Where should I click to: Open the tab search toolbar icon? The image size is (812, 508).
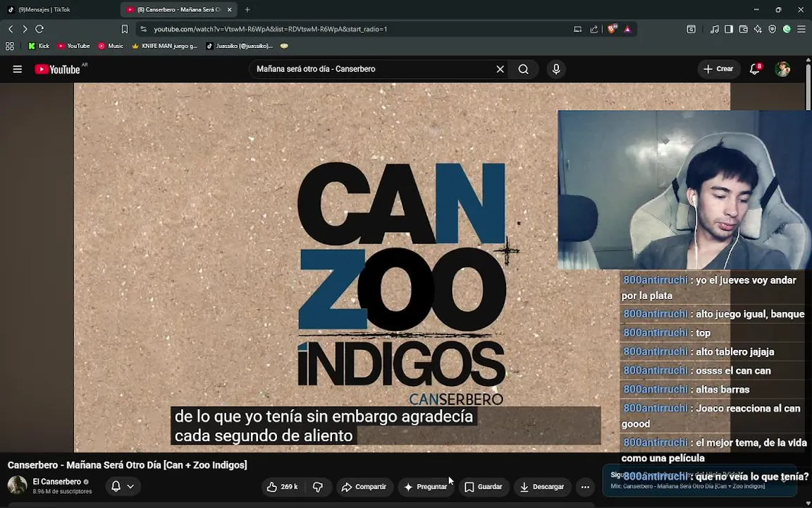click(x=691, y=29)
